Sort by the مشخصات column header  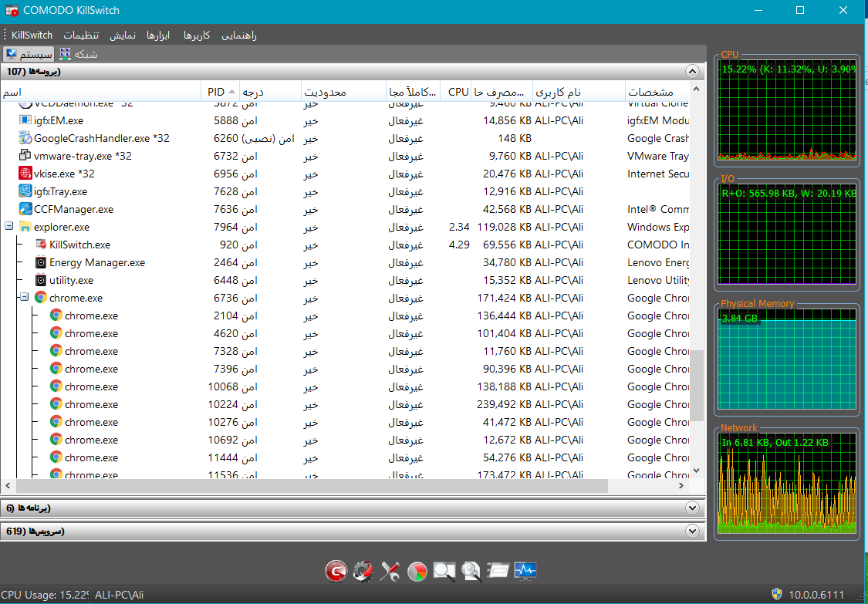(657, 92)
